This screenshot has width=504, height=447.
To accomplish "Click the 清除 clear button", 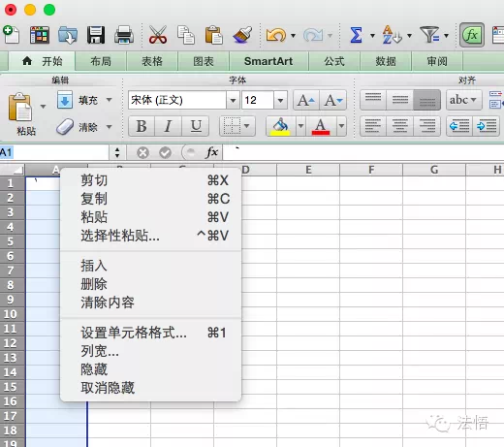I will (84, 127).
